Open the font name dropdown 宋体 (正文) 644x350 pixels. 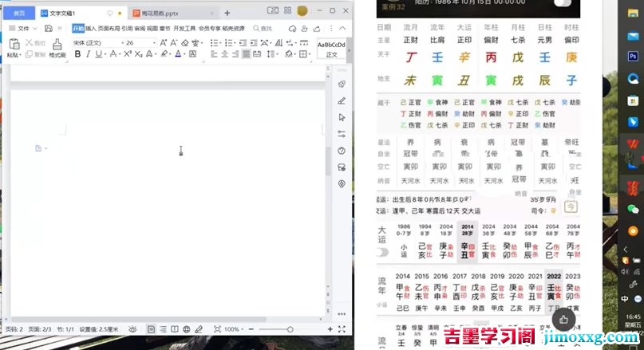[x=98, y=43]
